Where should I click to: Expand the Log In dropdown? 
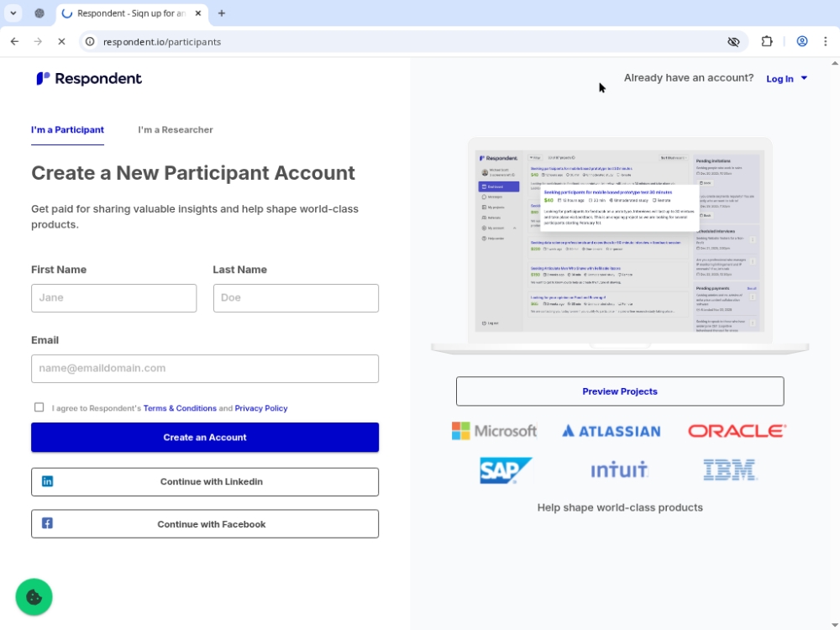[x=787, y=79]
